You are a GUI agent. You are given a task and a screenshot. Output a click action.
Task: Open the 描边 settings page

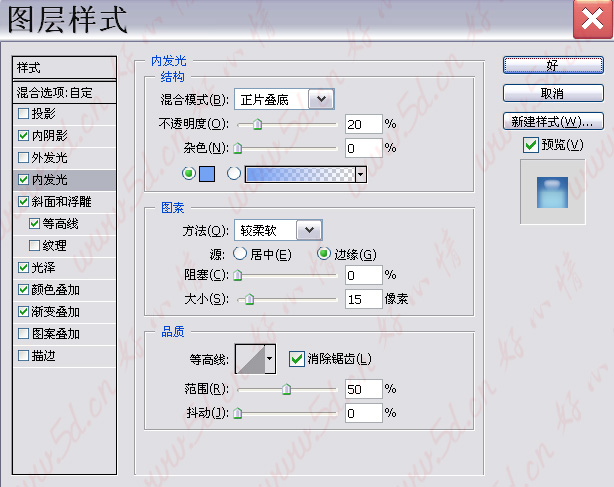pos(43,356)
